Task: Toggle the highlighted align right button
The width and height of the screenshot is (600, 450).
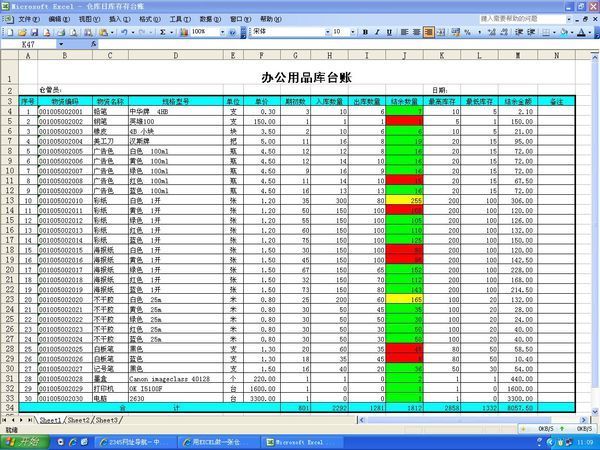Action: pos(429,32)
